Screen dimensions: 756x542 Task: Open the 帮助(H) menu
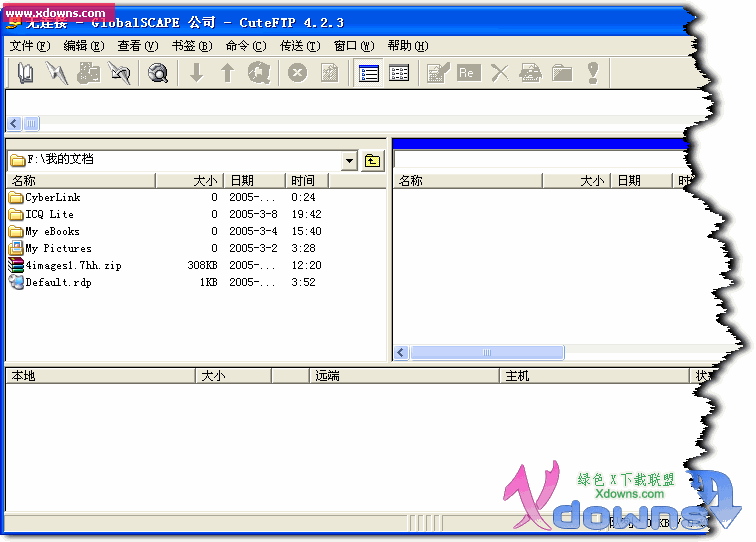[x=408, y=46]
